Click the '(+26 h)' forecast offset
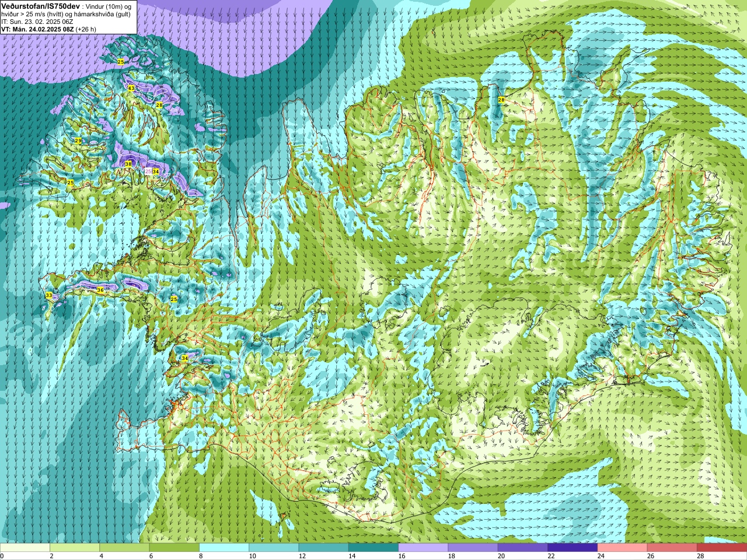Viewport: 747px width, 560px height. pyautogui.click(x=86, y=29)
